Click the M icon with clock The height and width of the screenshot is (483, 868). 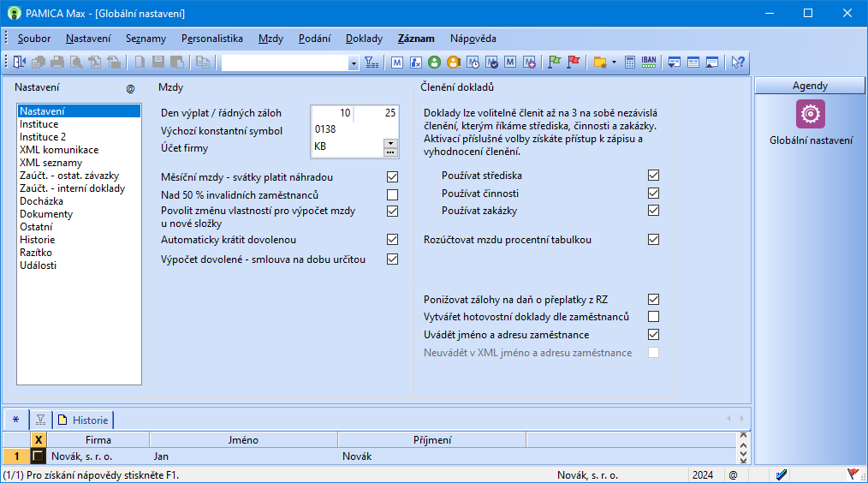473,63
